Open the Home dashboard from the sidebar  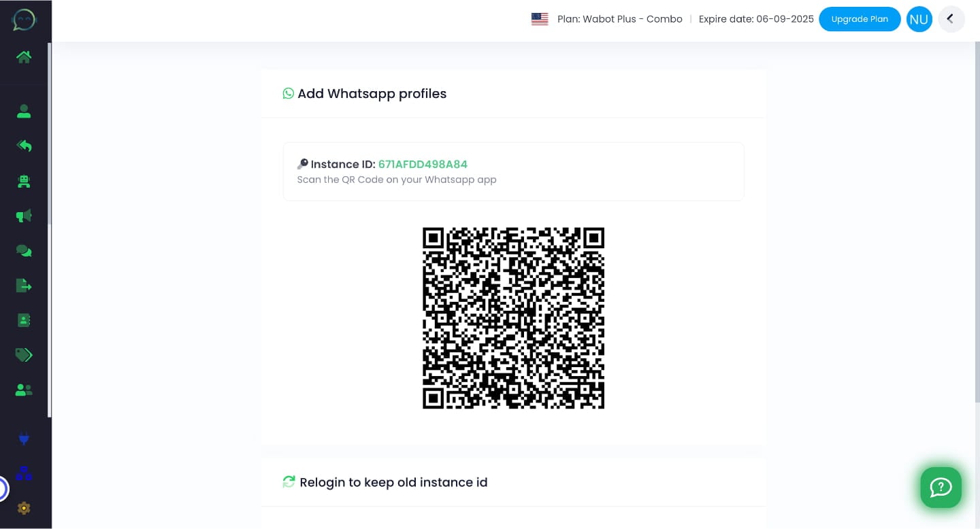24,57
